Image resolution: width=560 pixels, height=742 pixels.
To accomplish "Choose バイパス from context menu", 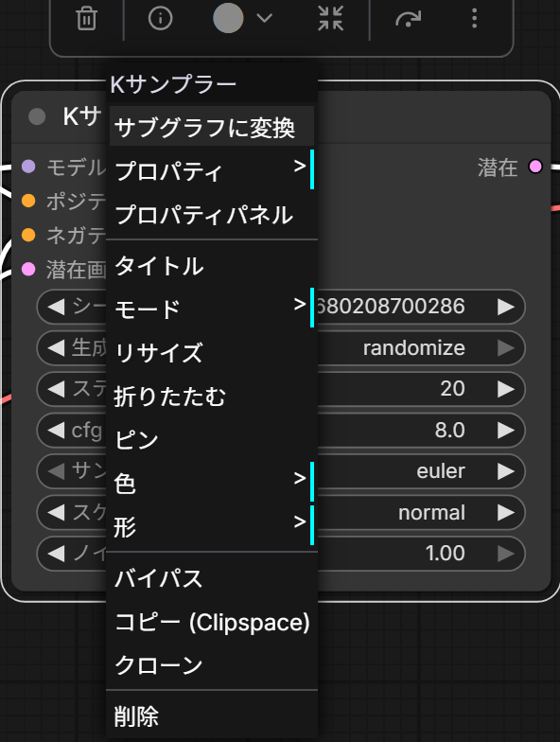I will coord(212,577).
